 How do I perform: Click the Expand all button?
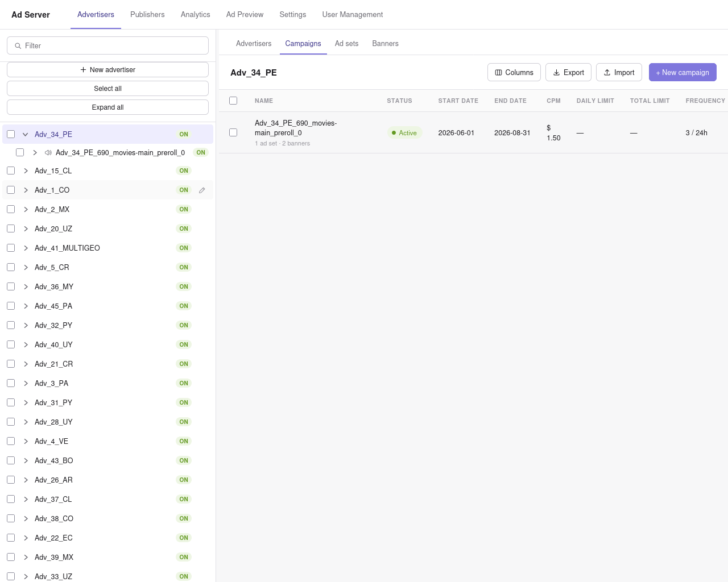(x=108, y=107)
